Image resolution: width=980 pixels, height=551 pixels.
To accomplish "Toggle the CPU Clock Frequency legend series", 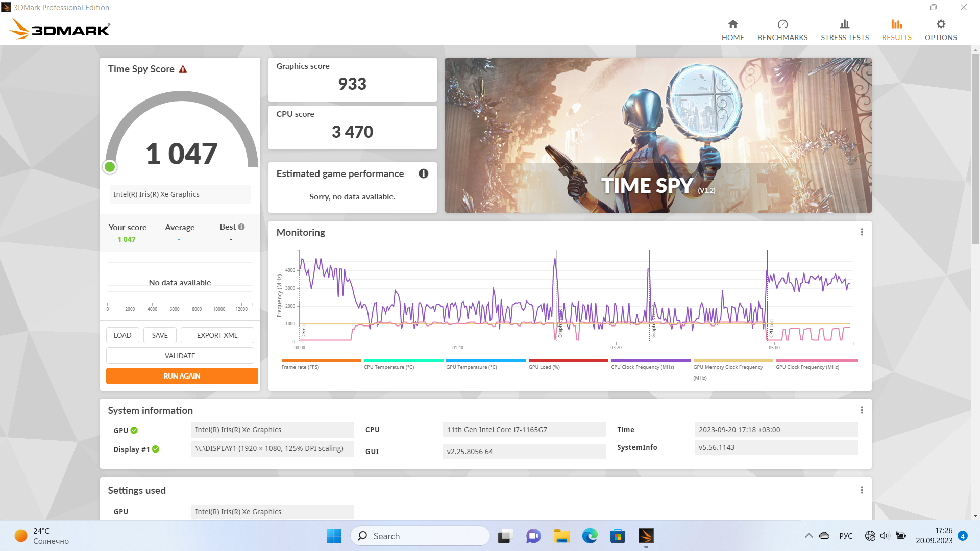I will [642, 367].
